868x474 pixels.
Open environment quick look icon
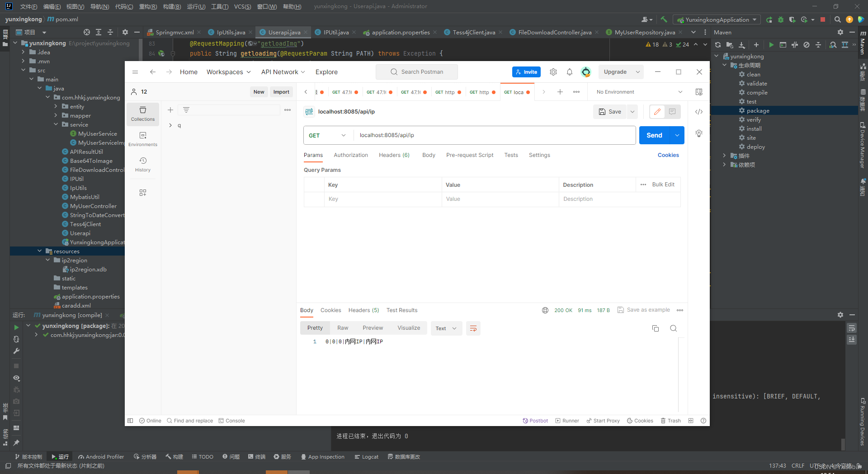[699, 92]
